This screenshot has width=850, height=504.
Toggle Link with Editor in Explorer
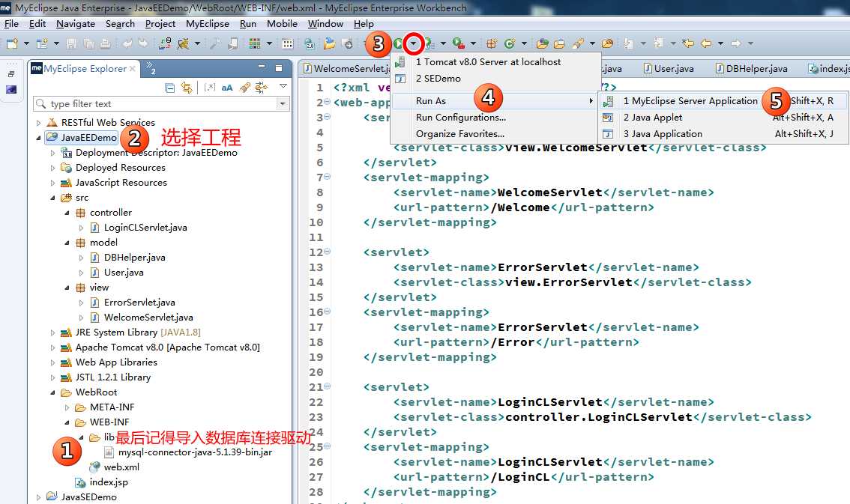pos(187,88)
